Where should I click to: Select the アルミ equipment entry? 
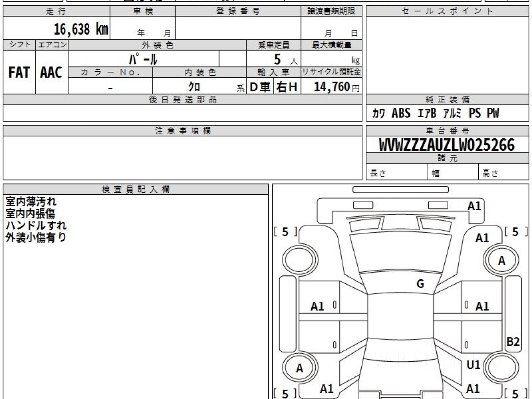click(452, 113)
